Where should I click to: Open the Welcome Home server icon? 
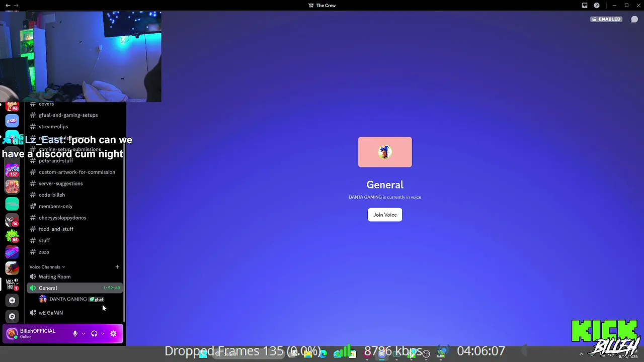coord(12,284)
